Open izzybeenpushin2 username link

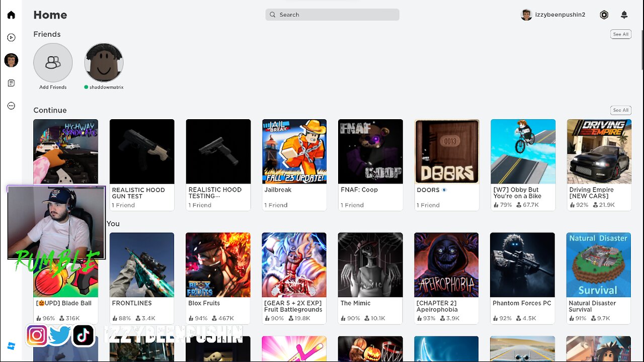(560, 15)
